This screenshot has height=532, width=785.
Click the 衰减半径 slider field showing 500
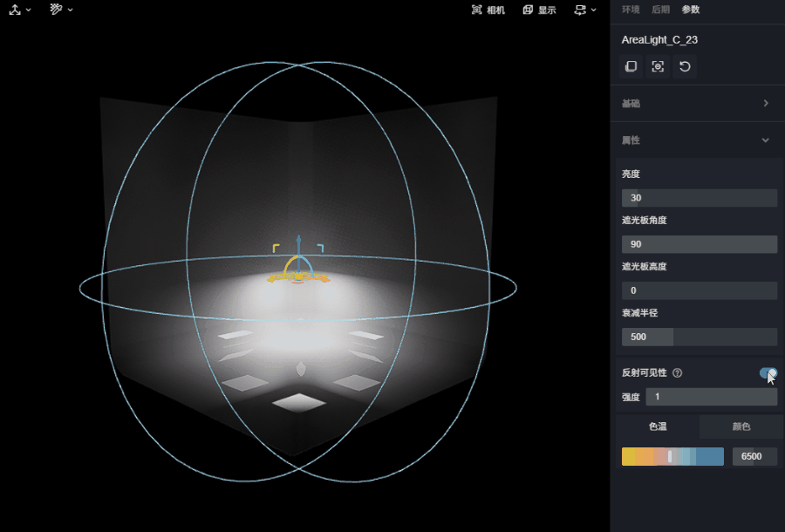coord(700,337)
